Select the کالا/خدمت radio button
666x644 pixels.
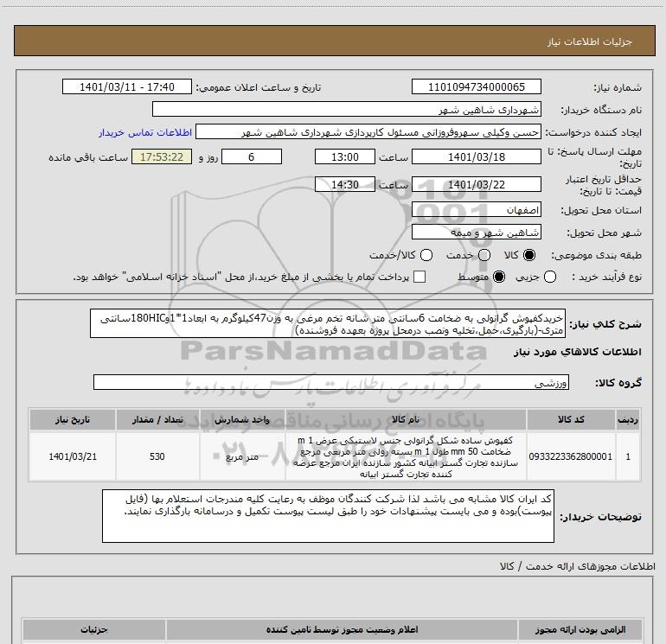point(426,255)
